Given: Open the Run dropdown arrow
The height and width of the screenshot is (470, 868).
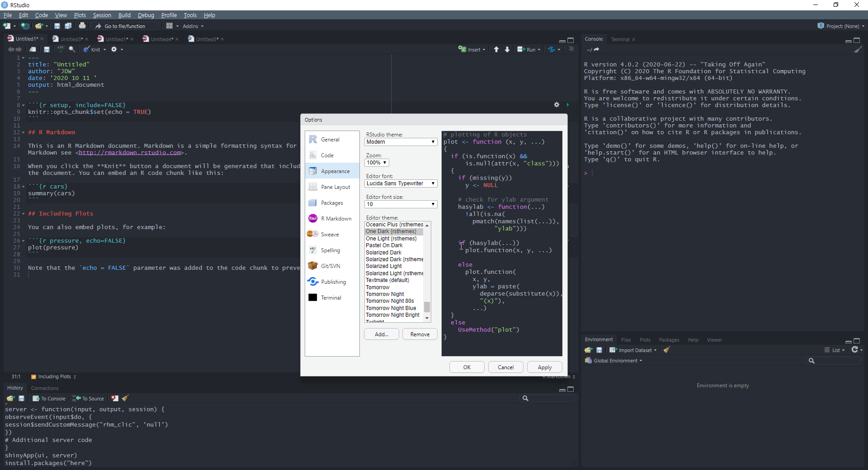Looking at the screenshot, I should pos(539,50).
